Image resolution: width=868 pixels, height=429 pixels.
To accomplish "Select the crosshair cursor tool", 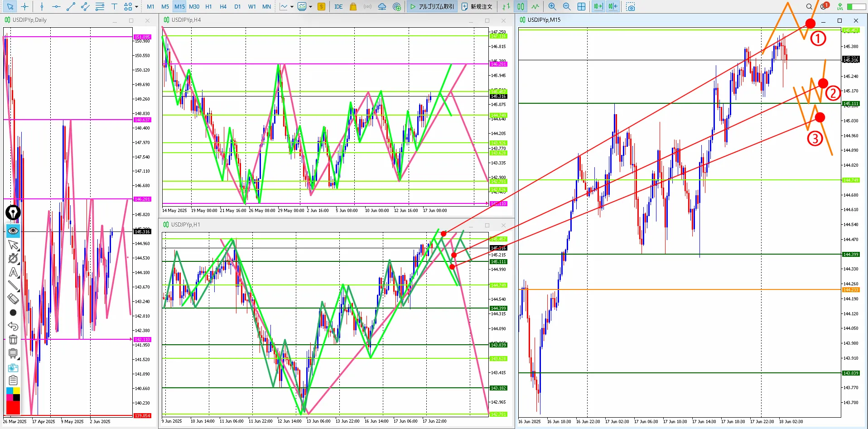I will (25, 6).
